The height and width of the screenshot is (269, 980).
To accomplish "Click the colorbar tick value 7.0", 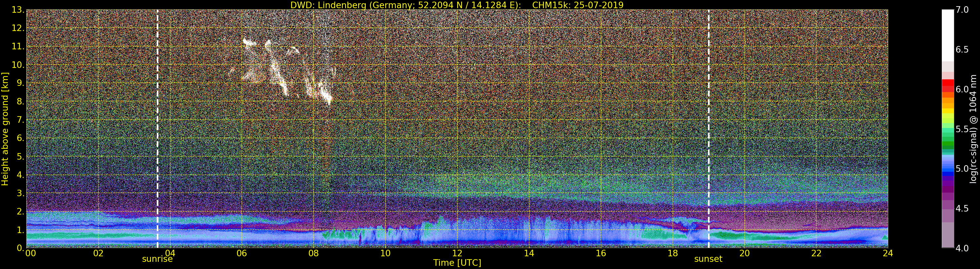I will (962, 10).
